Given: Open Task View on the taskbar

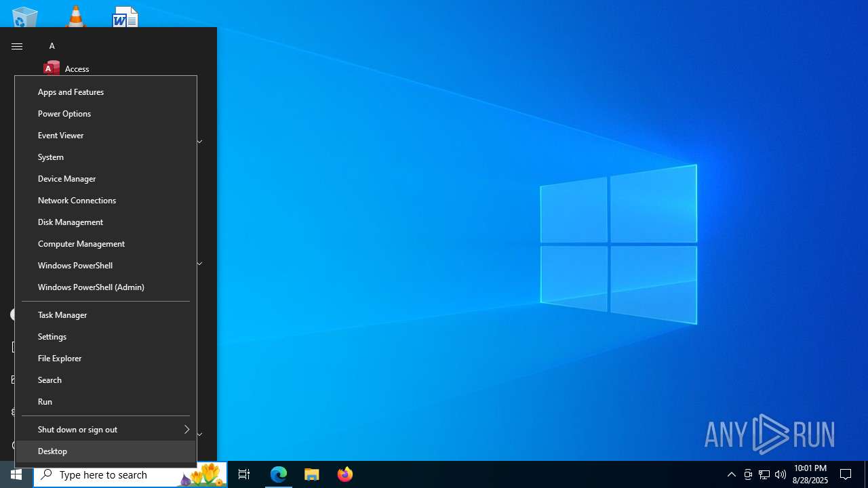Looking at the screenshot, I should tap(244, 474).
